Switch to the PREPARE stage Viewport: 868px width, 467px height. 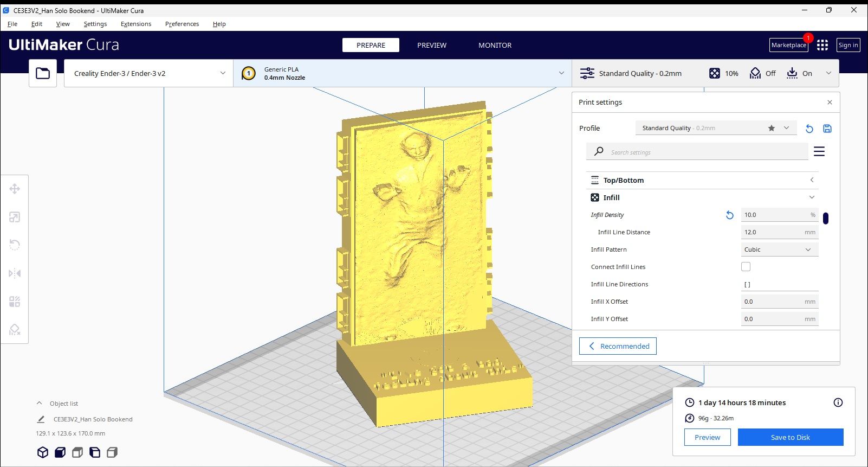(371, 45)
